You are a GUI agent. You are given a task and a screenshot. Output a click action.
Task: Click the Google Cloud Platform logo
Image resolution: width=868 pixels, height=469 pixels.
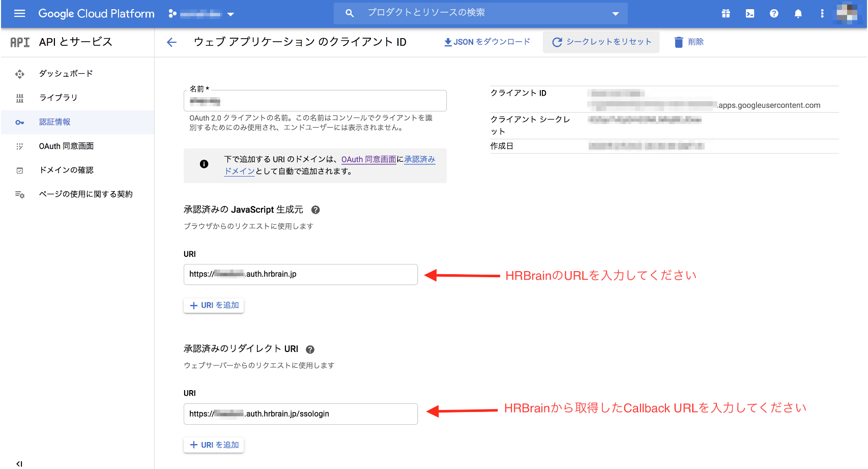tap(96, 14)
